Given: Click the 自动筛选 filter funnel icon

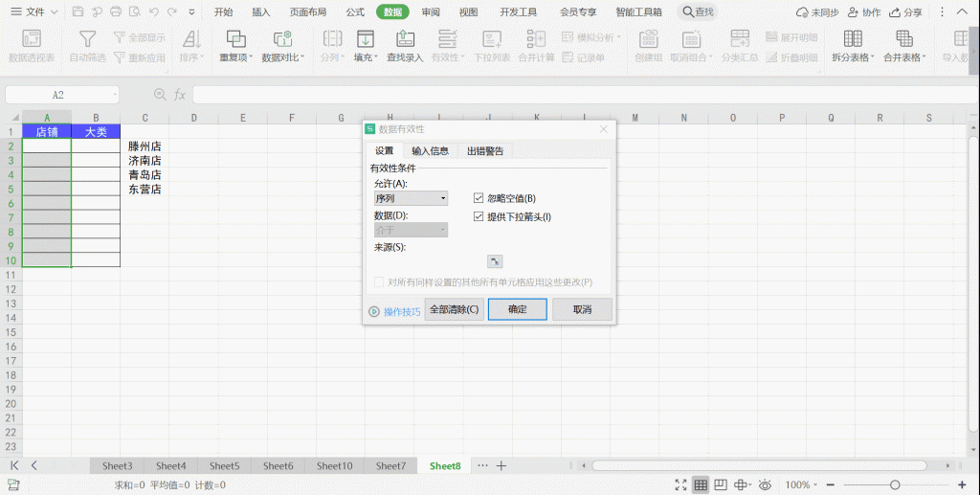Looking at the screenshot, I should click(x=87, y=39).
